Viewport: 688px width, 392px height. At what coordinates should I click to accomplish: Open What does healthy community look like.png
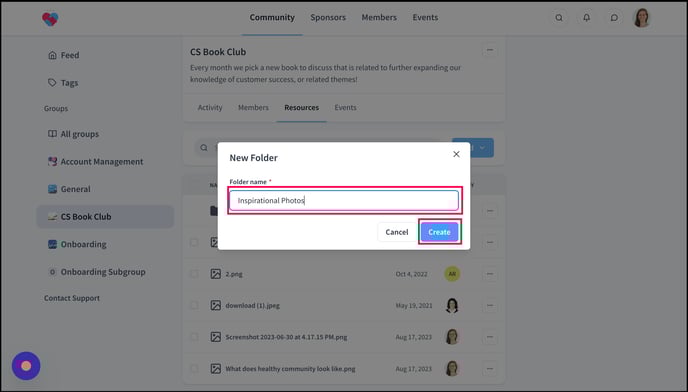point(290,369)
